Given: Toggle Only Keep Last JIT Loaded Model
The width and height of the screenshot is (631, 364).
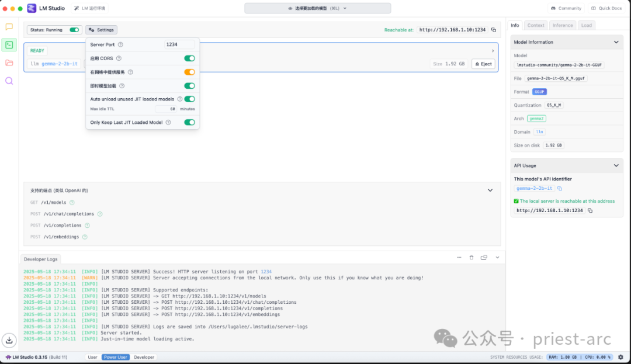Looking at the screenshot, I should (x=189, y=122).
